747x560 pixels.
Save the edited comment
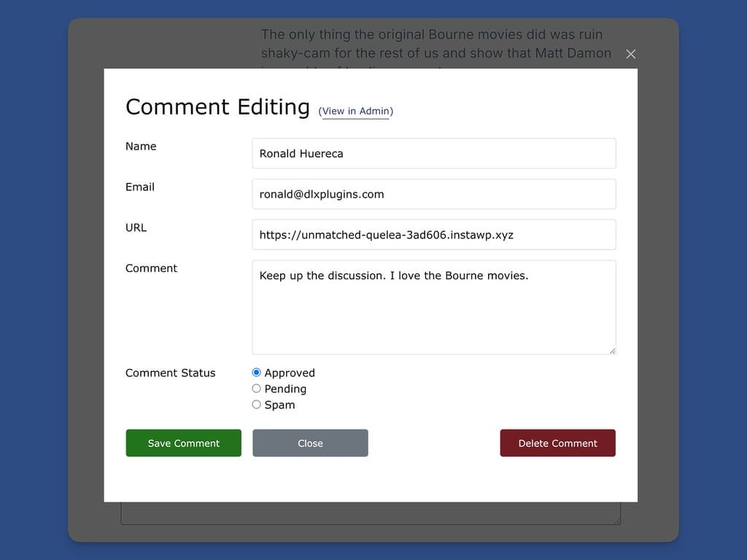[x=183, y=443]
